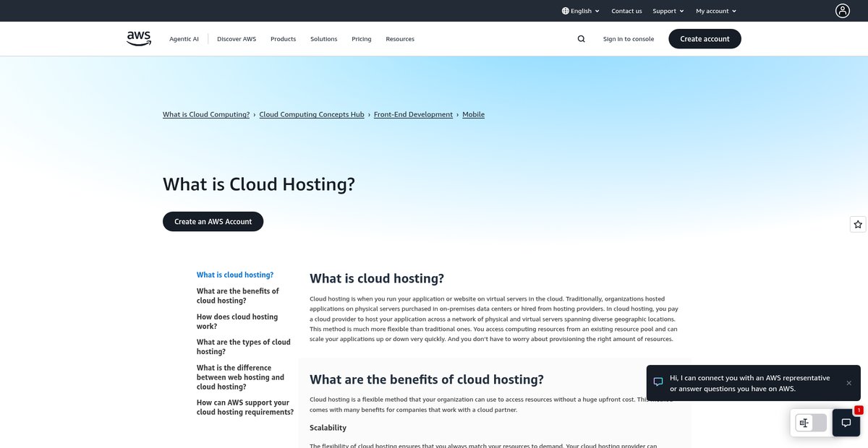Follow What is Cloud Computing? breadcrumb
Viewport: 868px width, 448px height.
(x=206, y=114)
